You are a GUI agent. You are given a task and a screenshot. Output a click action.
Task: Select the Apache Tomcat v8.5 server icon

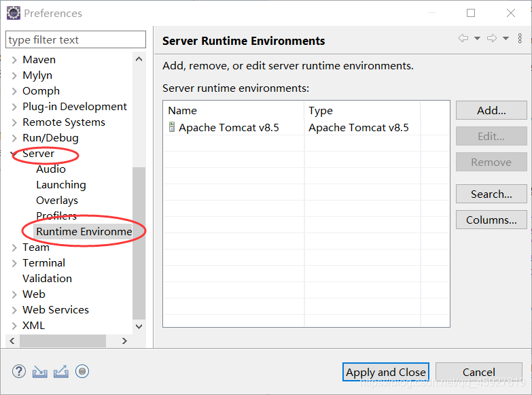(172, 127)
